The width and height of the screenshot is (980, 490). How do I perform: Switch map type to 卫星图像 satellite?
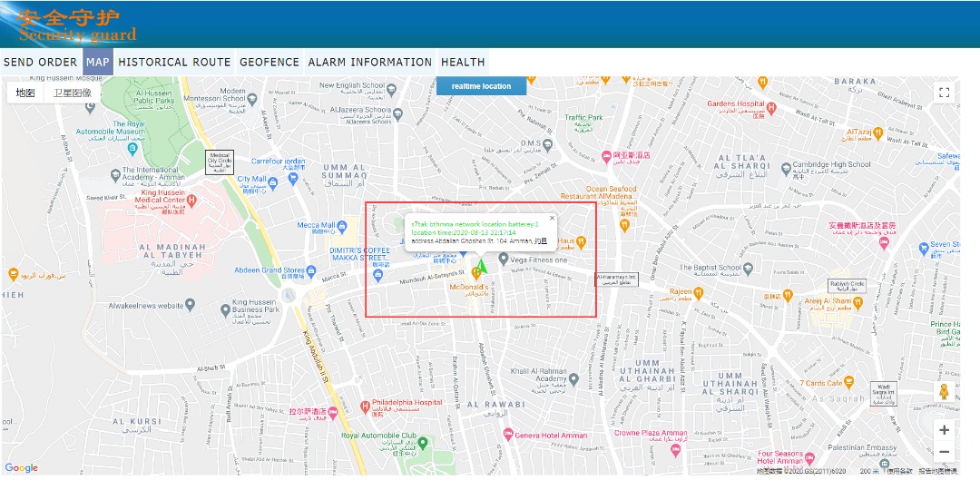pyautogui.click(x=72, y=93)
